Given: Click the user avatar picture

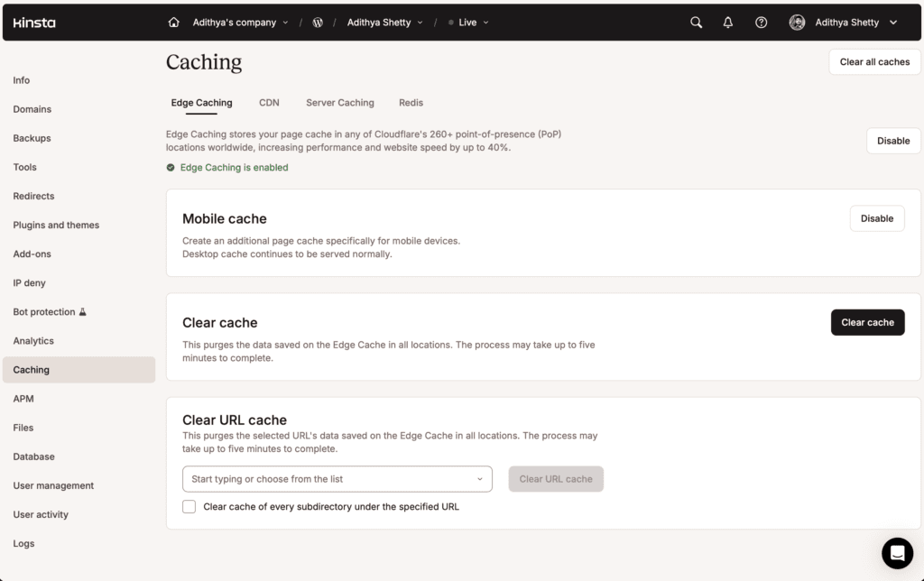Looking at the screenshot, I should point(797,23).
